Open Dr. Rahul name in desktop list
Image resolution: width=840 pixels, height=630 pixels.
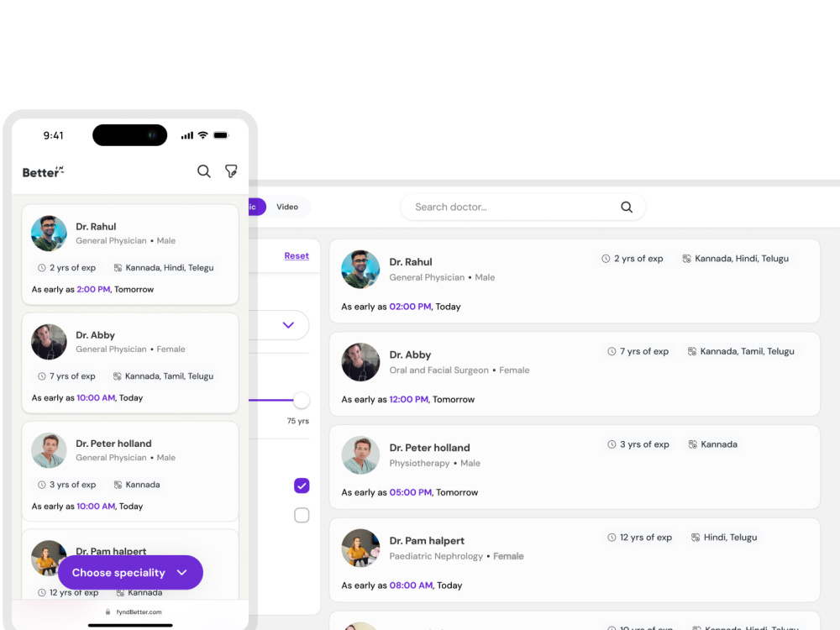[x=411, y=262]
